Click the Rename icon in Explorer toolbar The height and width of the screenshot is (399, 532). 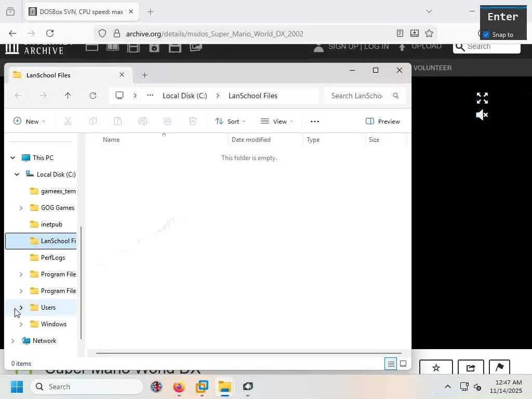pyautogui.click(x=143, y=121)
